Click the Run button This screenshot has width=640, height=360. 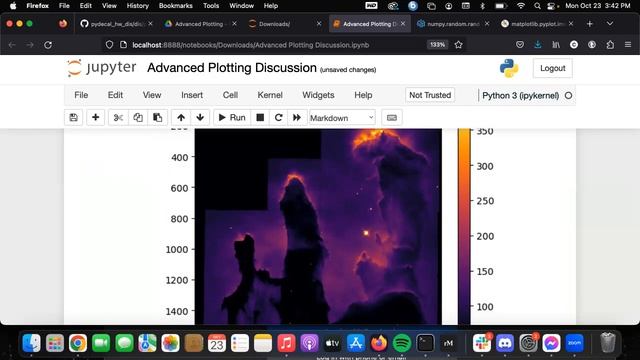232,118
